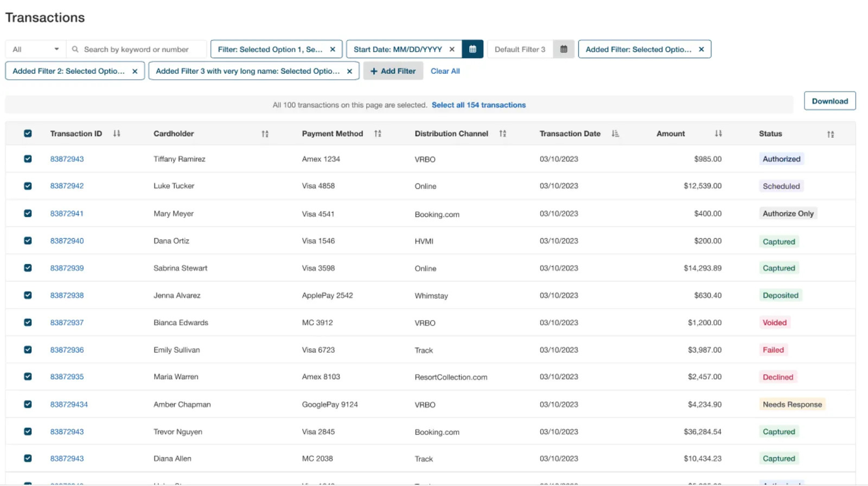
Task: Open the All dropdown filter
Action: (x=35, y=49)
